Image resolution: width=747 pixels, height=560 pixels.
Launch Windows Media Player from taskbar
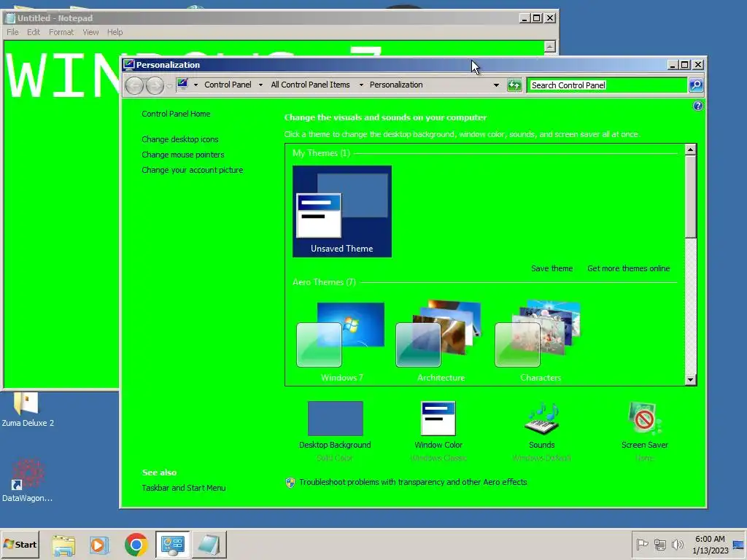click(x=99, y=544)
